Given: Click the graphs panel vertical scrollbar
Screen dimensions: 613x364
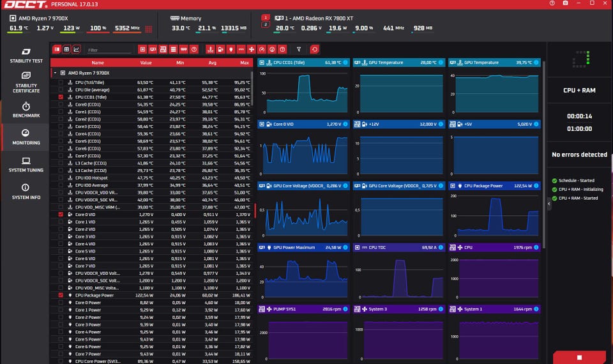Looking at the screenshot, I should [544, 155].
